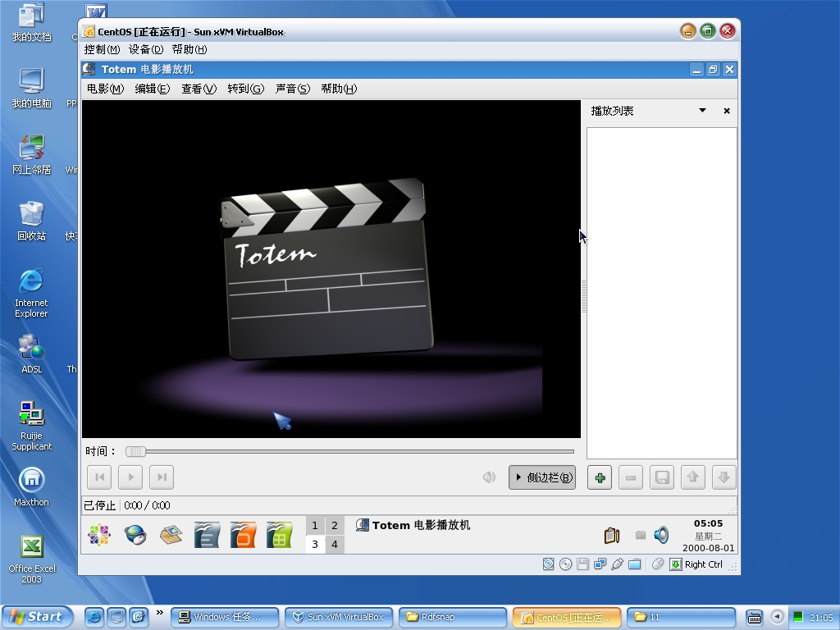Viewport: 840px width, 630px height.
Task: Click the Previous chapter/movie button in Totem
Action: (x=99, y=477)
